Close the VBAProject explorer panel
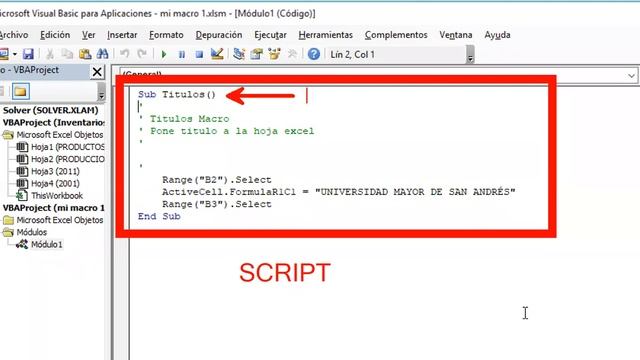 pyautogui.click(x=97, y=72)
